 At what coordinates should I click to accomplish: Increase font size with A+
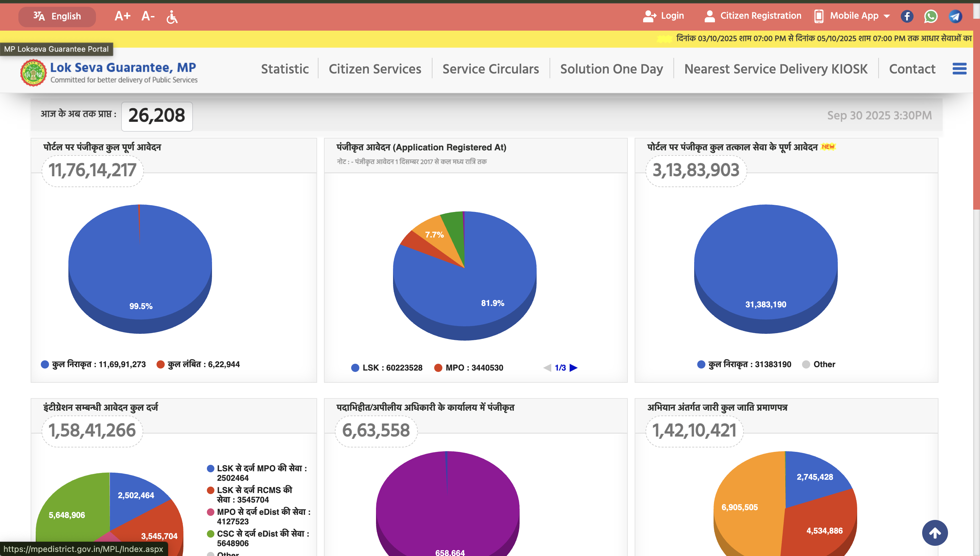(122, 16)
